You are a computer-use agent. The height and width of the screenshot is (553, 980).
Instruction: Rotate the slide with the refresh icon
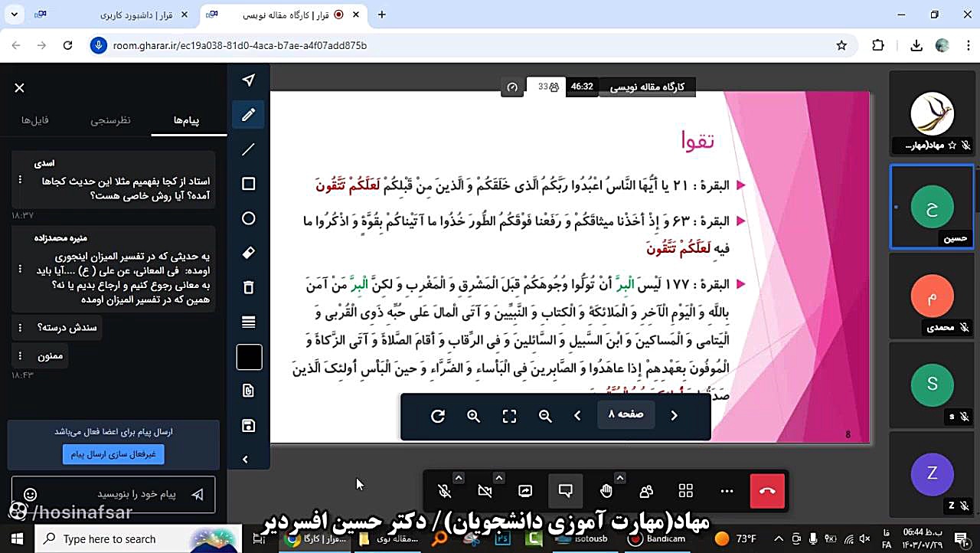[x=438, y=416]
